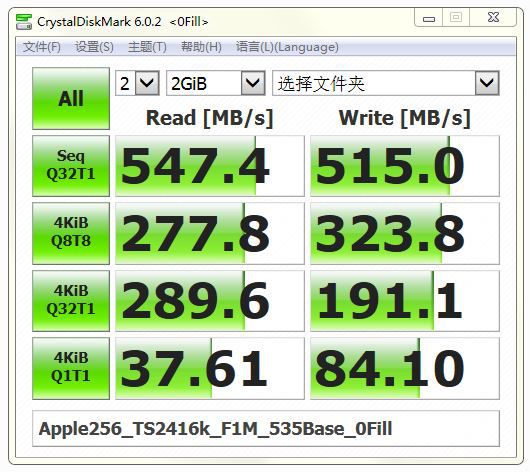Open the 主题(T) menu
530x472 pixels.
pyautogui.click(x=147, y=47)
